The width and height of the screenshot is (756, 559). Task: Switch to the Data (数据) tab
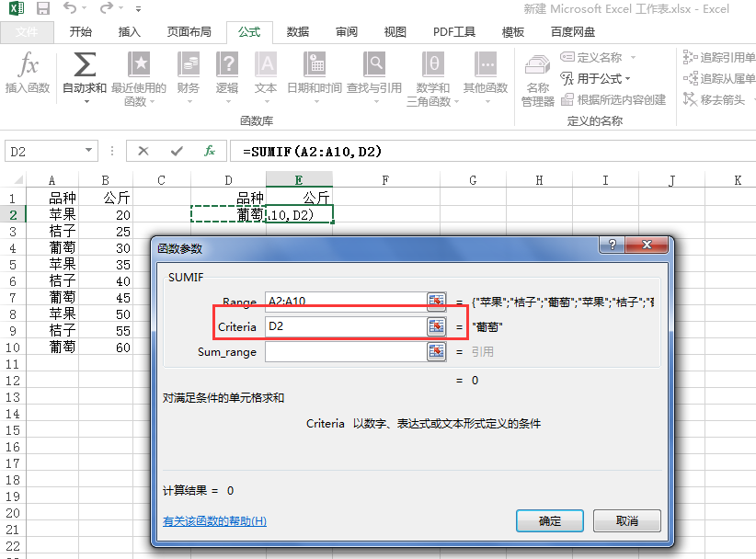click(x=297, y=32)
